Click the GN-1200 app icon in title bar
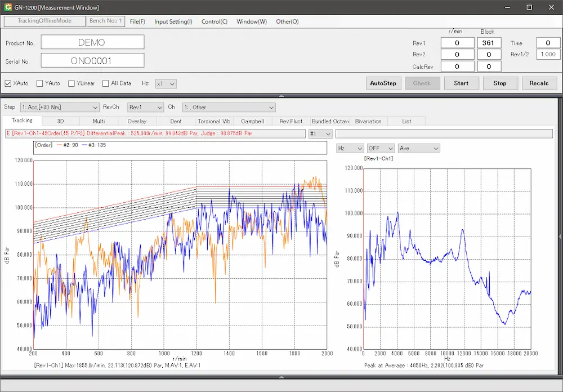Viewport: 563px width, 392px height. [7, 7]
